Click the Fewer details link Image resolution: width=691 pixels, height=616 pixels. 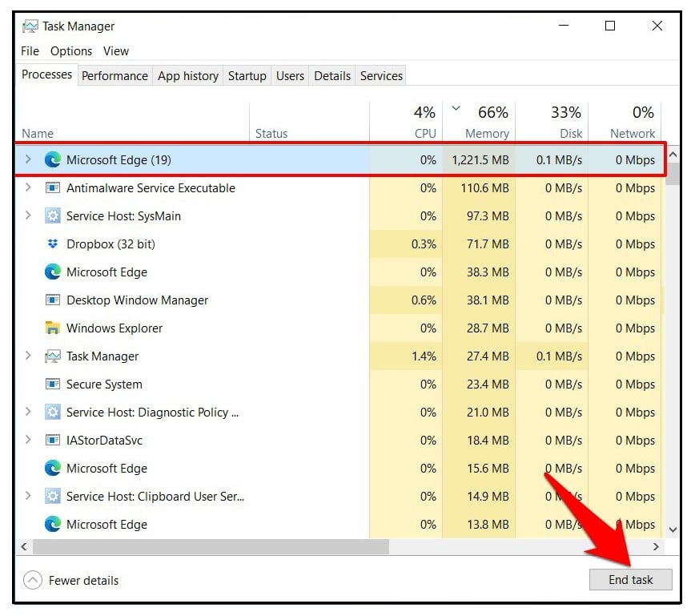coord(83,581)
